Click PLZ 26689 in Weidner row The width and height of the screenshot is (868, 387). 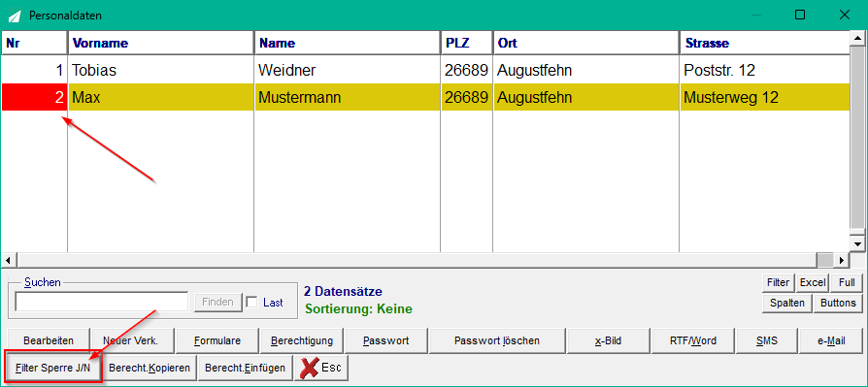click(x=467, y=70)
